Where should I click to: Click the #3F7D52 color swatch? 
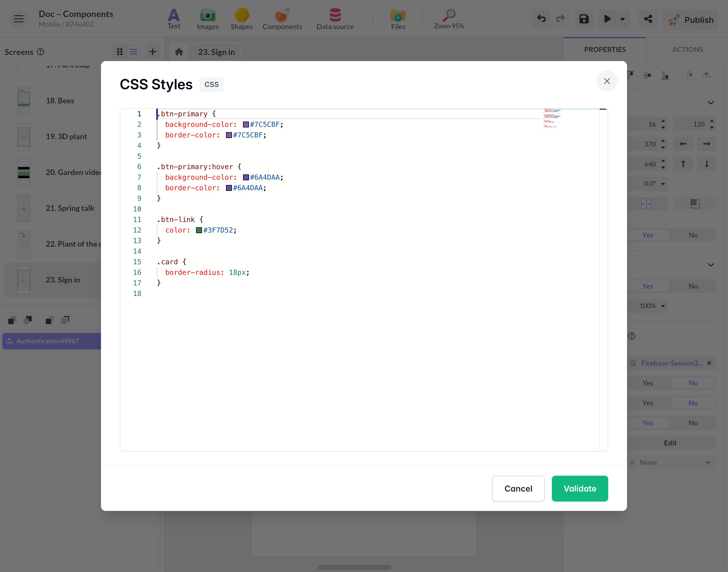199,230
